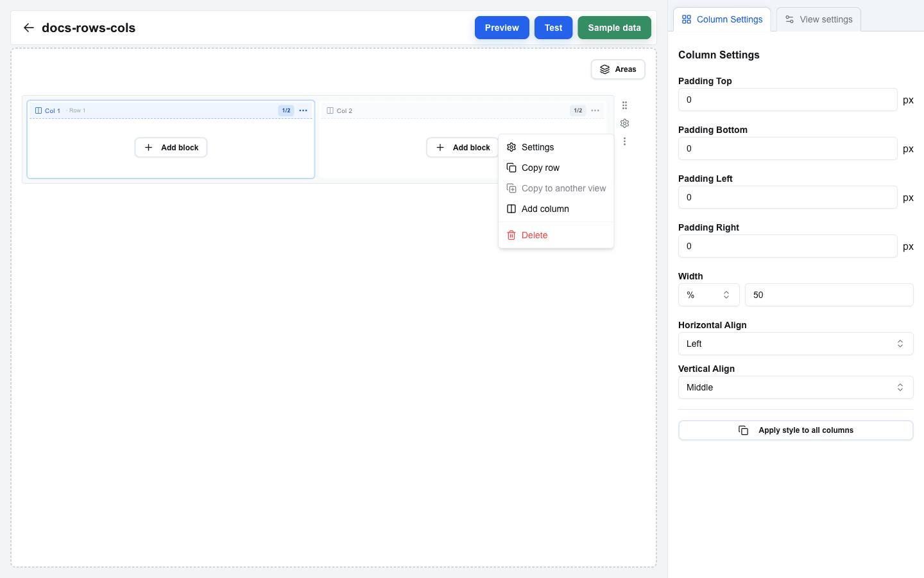Choose Settings from the row context menu
The width and height of the screenshot is (924, 578).
pyautogui.click(x=556, y=147)
